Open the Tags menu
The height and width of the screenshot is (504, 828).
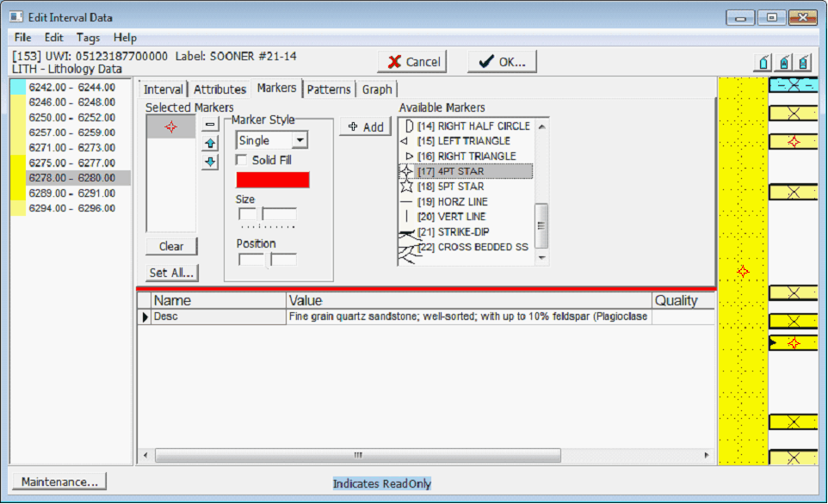click(88, 38)
